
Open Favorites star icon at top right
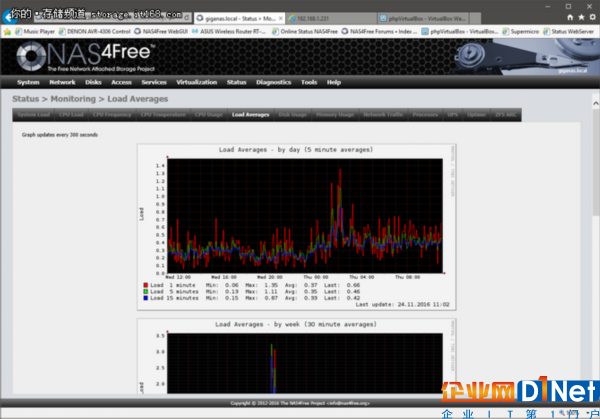581,17
